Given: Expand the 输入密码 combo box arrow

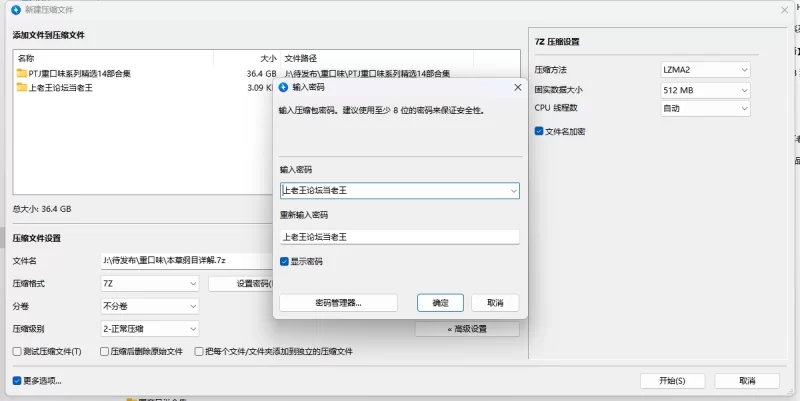Looking at the screenshot, I should (513, 191).
